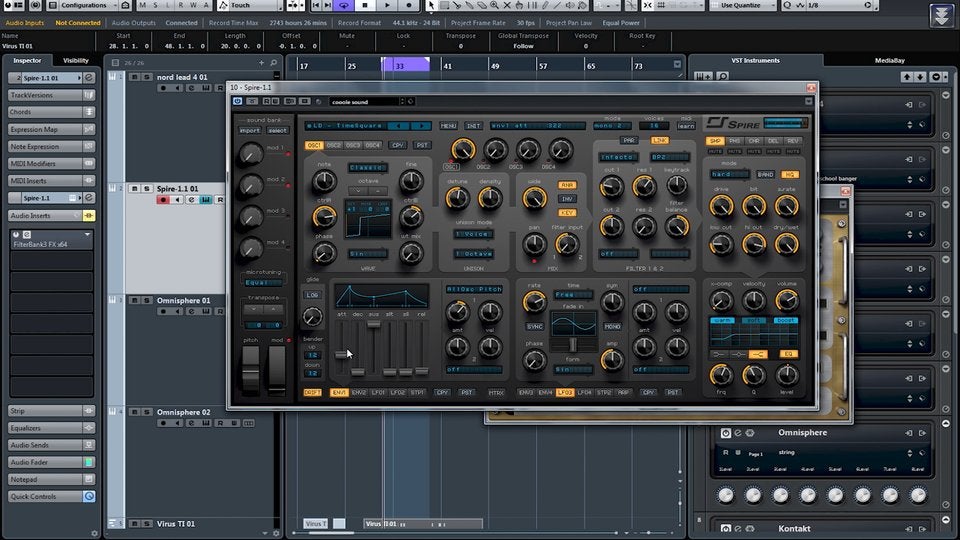Screen dimensions: 960x540
Task: Toggle the Spire plugin power/activate button
Action: click(238, 101)
